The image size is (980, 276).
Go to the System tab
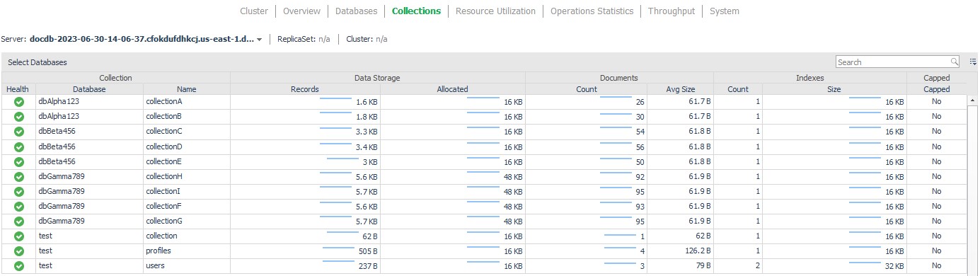click(725, 11)
